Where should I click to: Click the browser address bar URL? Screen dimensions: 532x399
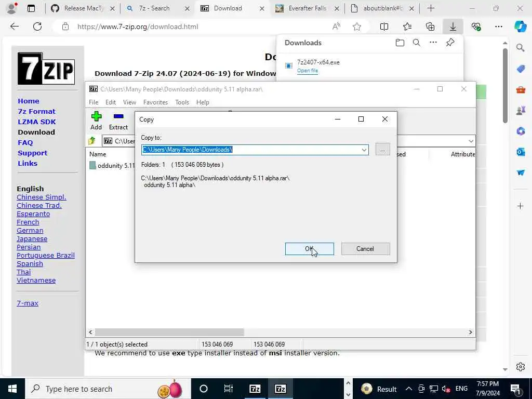[138, 26]
